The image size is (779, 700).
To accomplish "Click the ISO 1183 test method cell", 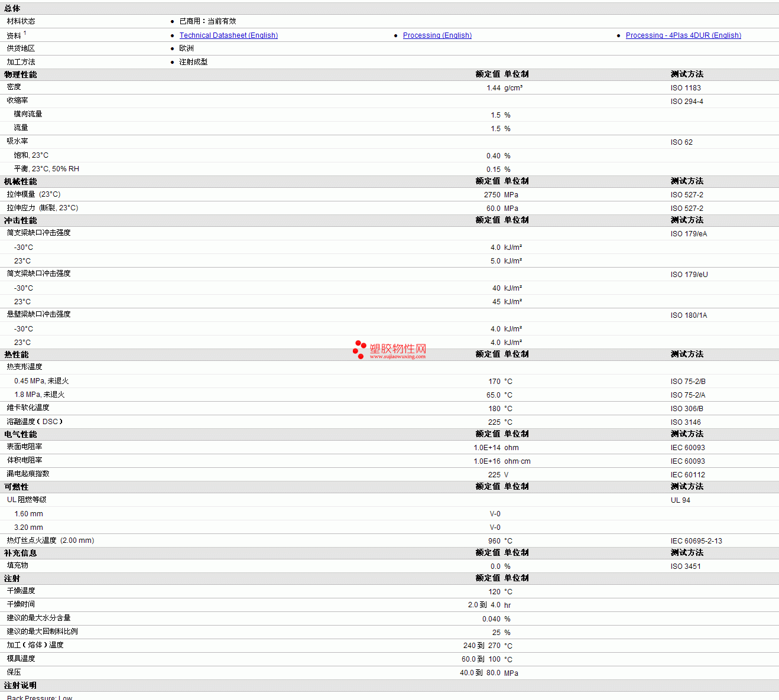I will click(686, 88).
